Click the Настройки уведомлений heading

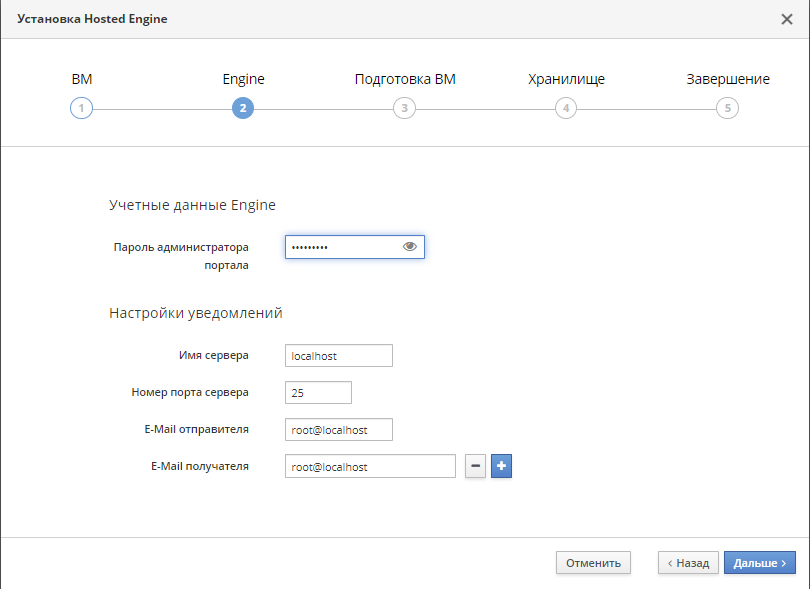(196, 313)
